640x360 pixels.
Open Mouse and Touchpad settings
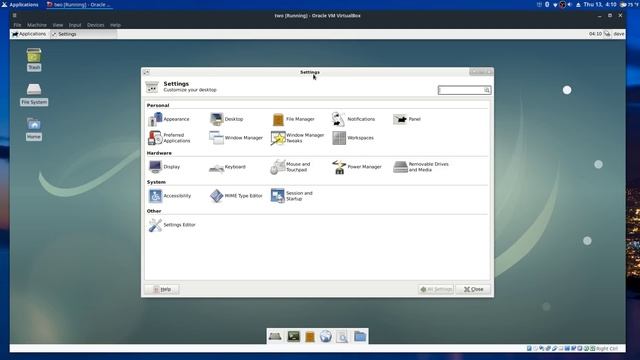(291, 167)
